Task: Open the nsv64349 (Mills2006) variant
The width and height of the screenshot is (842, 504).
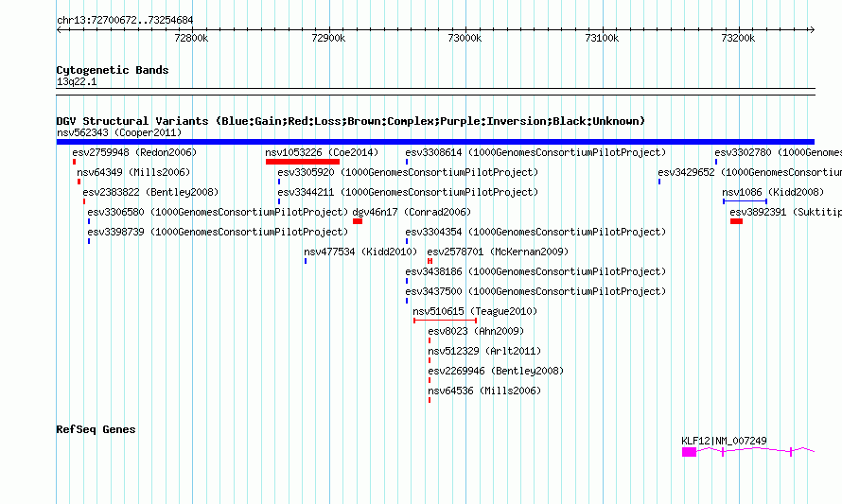Action: click(133, 172)
